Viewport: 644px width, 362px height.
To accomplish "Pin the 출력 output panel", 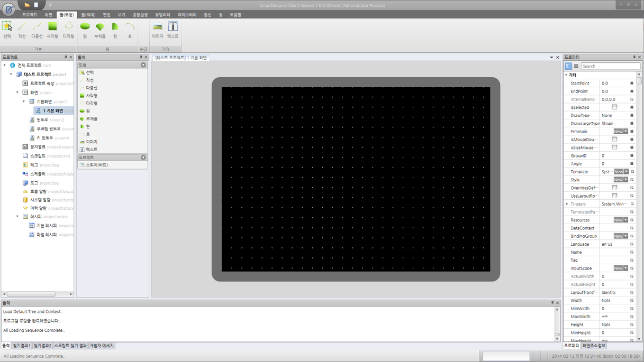I will pyautogui.click(x=552, y=303).
